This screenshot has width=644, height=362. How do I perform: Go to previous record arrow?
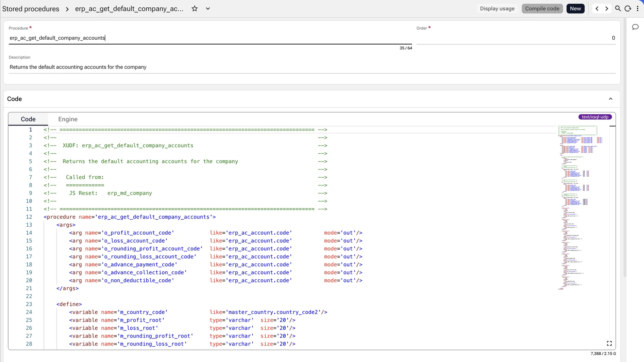[597, 8]
